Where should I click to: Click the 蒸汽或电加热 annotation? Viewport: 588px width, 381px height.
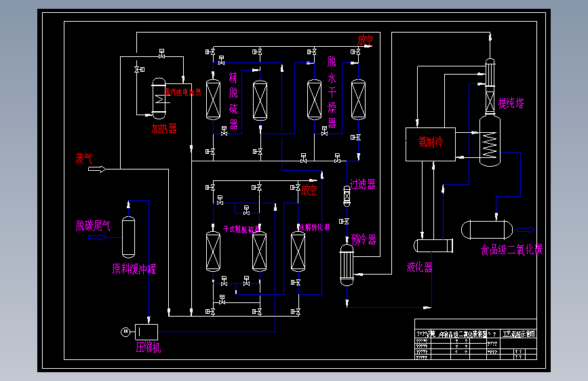point(182,92)
